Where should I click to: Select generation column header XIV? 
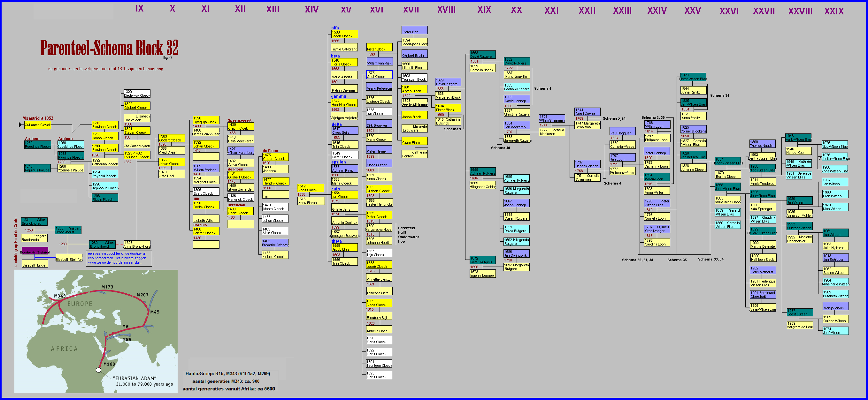click(x=311, y=10)
